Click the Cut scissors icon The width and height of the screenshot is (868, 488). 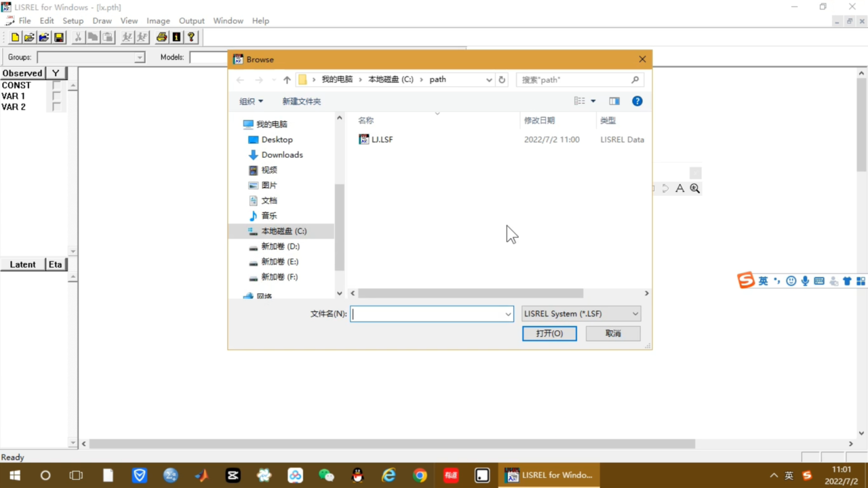pyautogui.click(x=78, y=37)
